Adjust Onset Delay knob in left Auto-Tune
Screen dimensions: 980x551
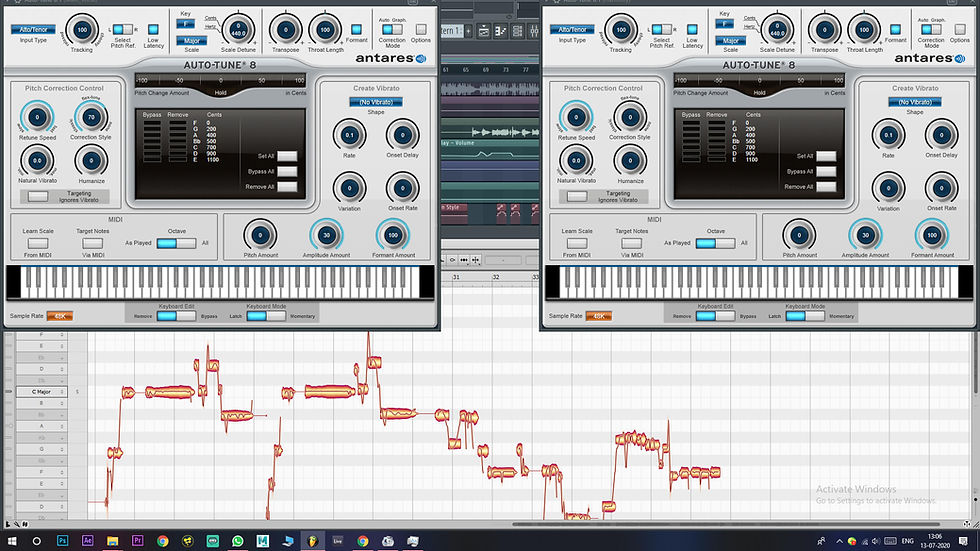click(402, 134)
